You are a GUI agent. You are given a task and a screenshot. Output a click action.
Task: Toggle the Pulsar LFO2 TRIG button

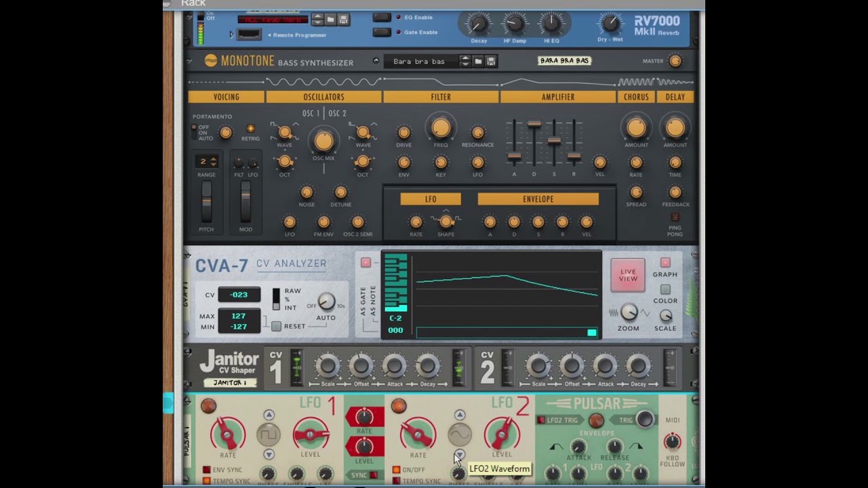pyautogui.click(x=541, y=420)
